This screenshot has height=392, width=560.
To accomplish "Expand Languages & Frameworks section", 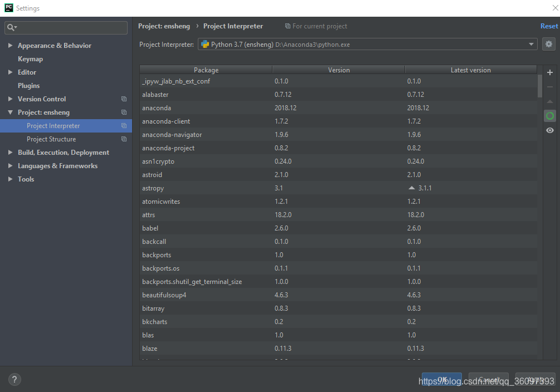I will point(11,166).
